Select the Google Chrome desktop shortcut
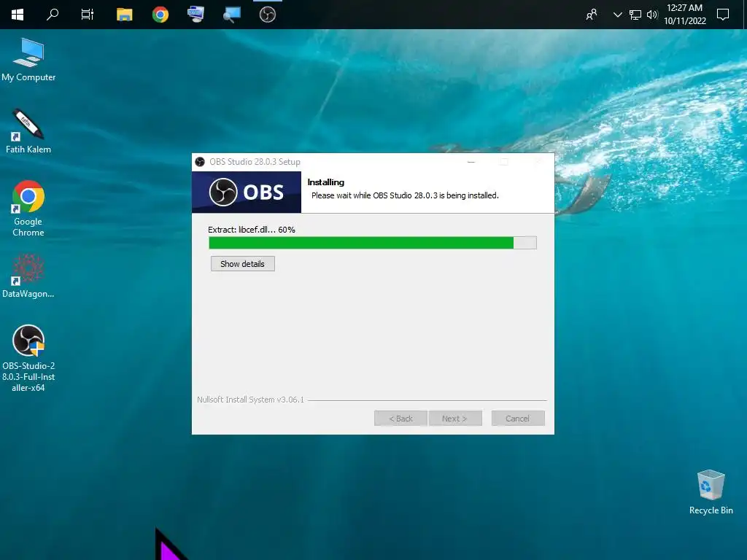This screenshot has height=560, width=747. (28, 208)
